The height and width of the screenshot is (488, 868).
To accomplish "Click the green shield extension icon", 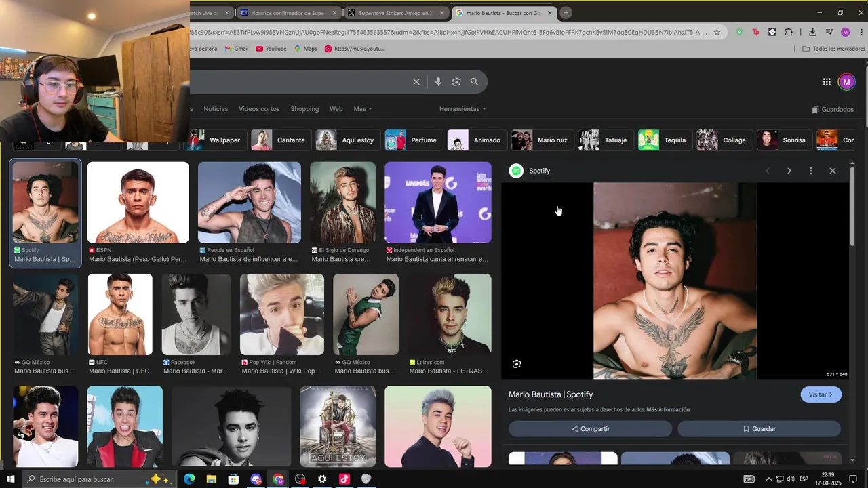I will coord(739,32).
